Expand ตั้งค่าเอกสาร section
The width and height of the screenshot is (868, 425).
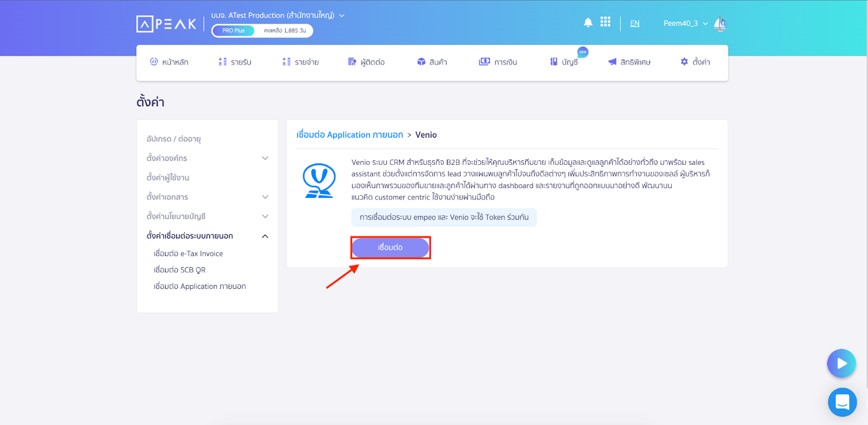tap(207, 197)
